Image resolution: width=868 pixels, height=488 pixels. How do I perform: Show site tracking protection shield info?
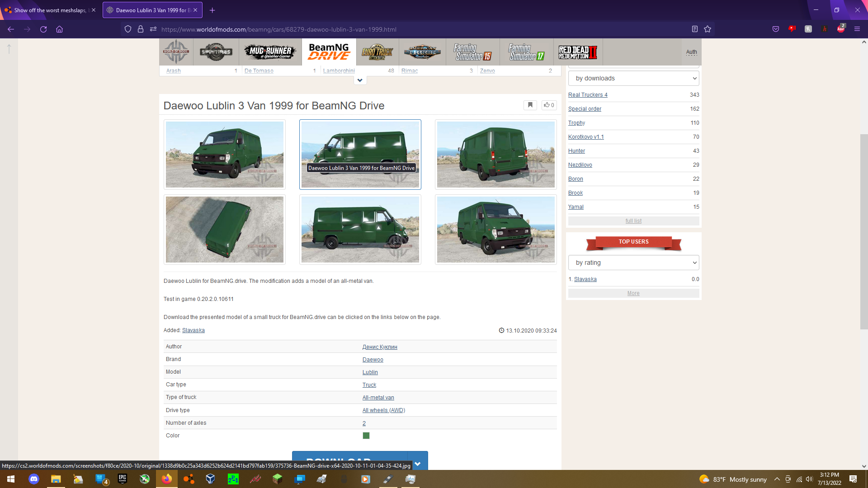(x=128, y=29)
